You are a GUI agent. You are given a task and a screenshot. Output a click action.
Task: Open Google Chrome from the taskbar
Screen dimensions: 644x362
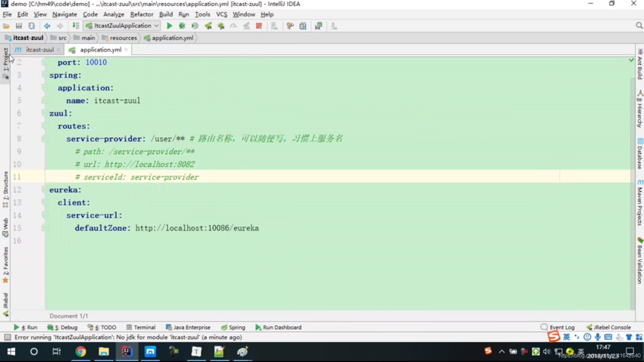click(x=80, y=351)
